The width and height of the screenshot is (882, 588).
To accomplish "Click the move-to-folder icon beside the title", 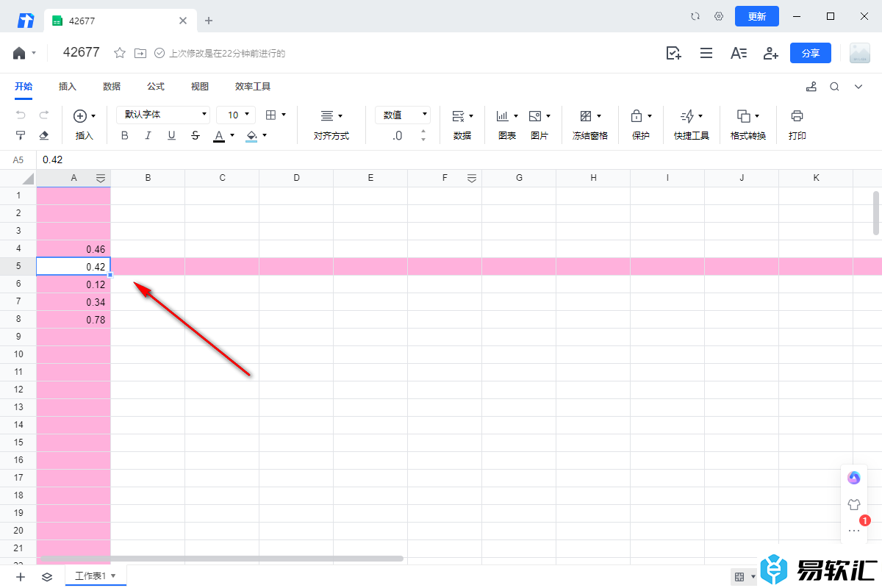I will 140,53.
